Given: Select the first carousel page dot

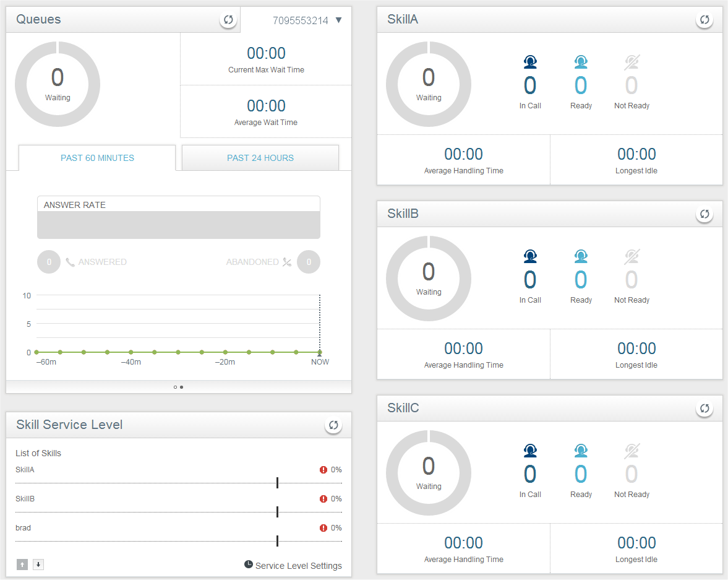Looking at the screenshot, I should 175,387.
